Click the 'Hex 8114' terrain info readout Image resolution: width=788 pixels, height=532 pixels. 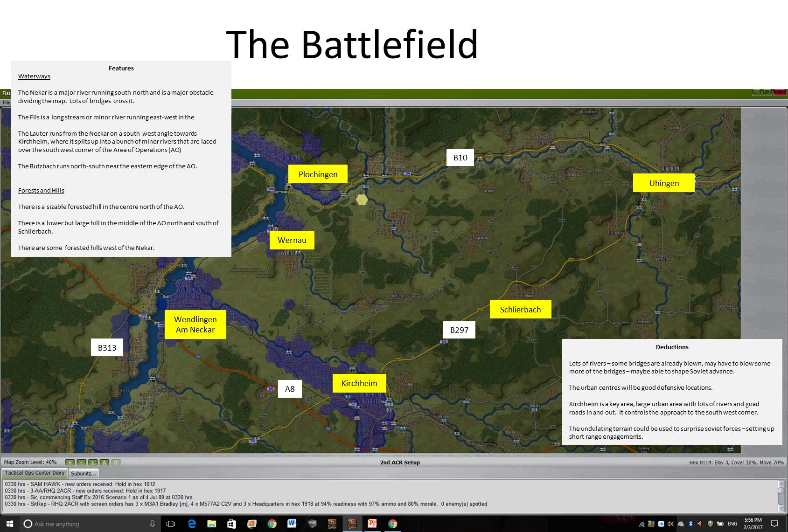736,463
